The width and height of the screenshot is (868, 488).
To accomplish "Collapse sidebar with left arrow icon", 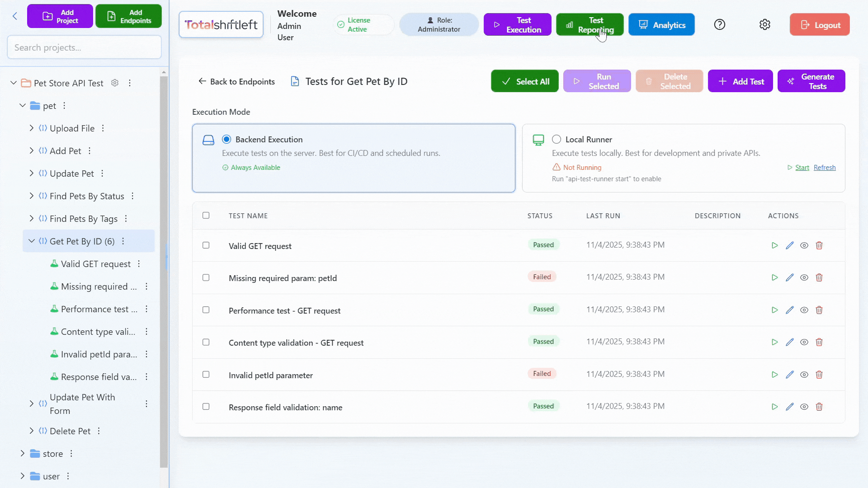I will coord(15,16).
